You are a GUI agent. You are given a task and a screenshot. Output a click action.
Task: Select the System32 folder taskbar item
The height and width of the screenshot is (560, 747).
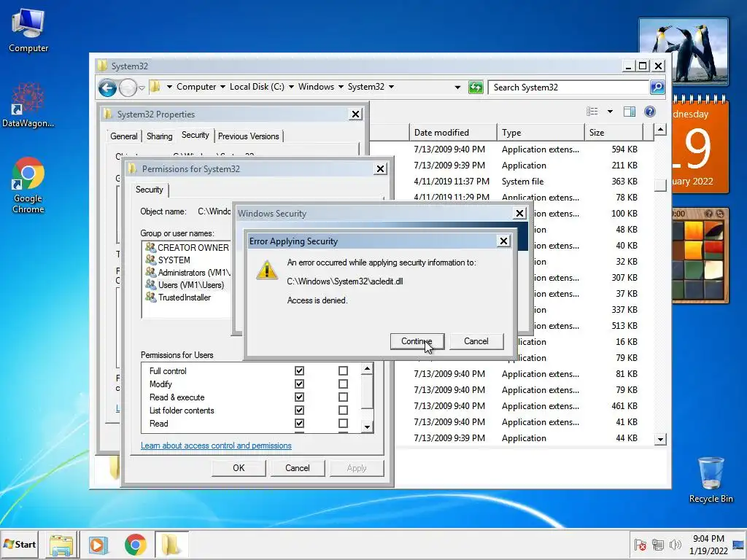point(171,545)
